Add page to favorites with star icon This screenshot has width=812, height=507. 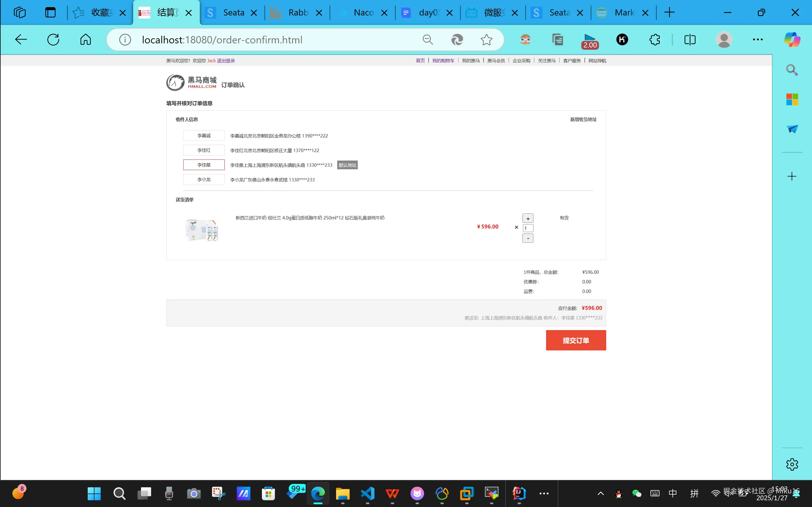(x=486, y=39)
